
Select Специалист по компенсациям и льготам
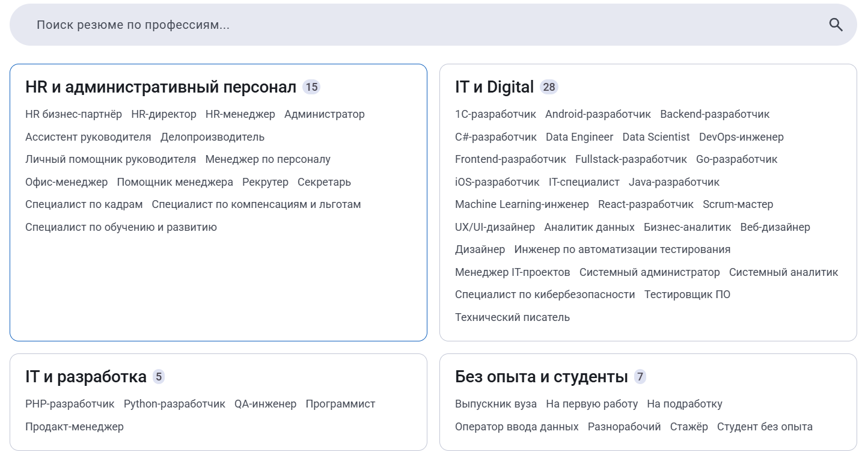coord(257,204)
